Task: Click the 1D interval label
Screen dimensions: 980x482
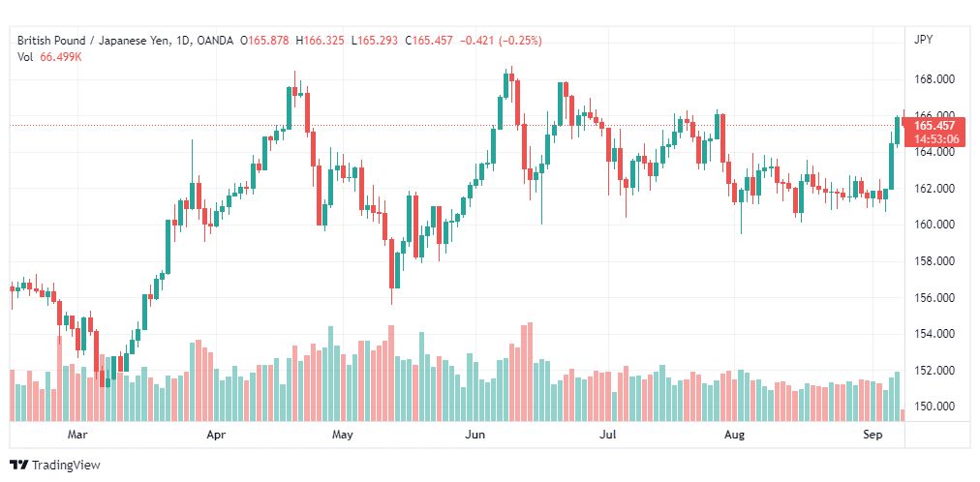Action: (183, 41)
